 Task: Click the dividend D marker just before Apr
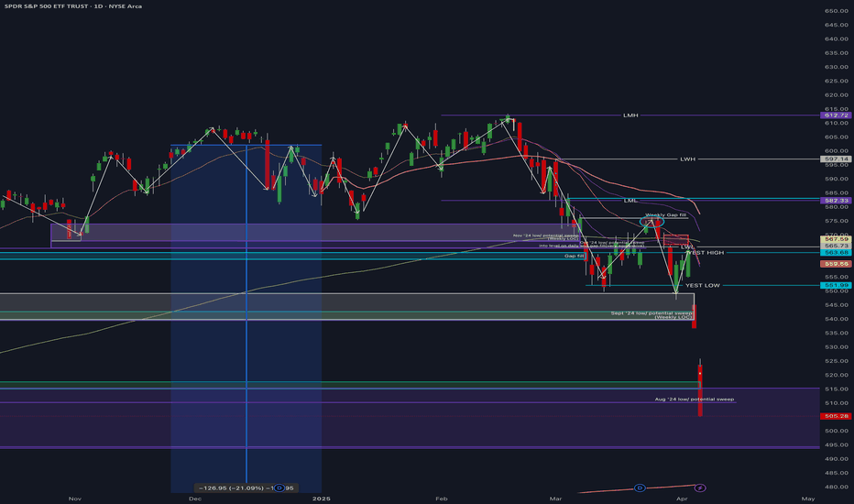point(640,488)
